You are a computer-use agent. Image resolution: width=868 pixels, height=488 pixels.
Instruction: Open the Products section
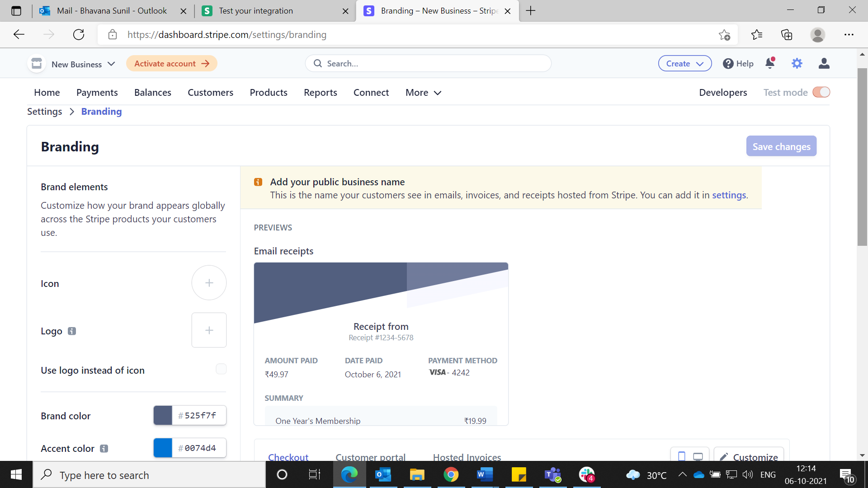[x=269, y=93]
